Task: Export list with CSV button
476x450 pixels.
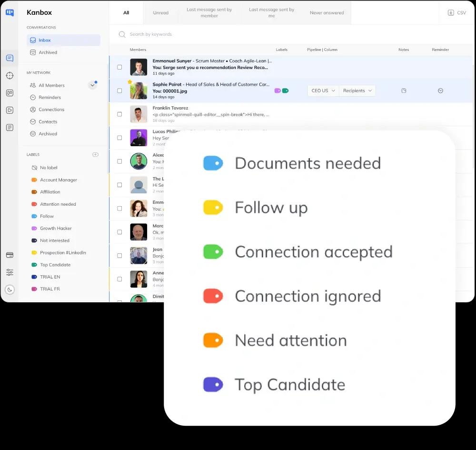Action: coord(457,13)
